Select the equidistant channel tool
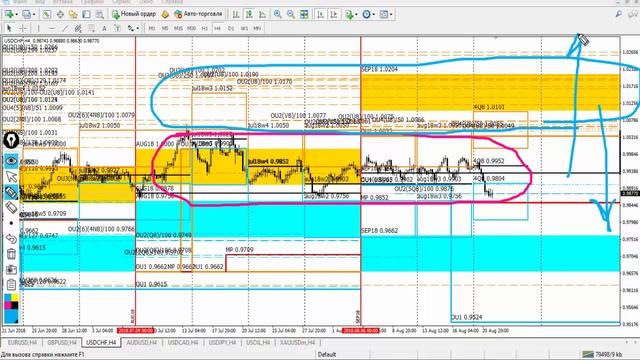This screenshot has height=360, width=640. click(78, 28)
